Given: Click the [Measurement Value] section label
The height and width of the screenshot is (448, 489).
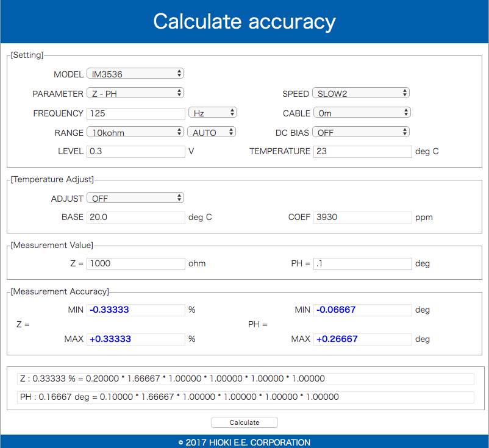Looking at the screenshot, I should 52,246.
